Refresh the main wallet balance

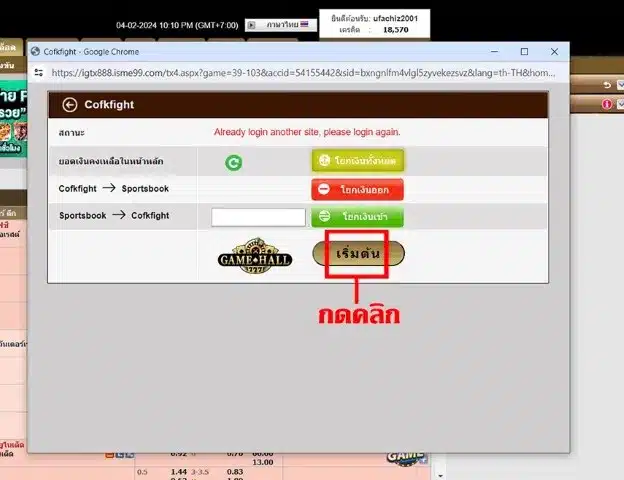(x=234, y=162)
